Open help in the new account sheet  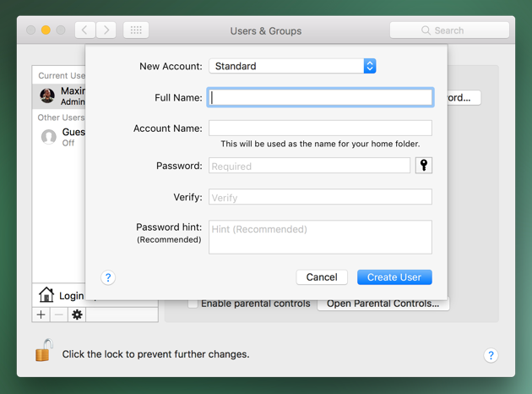[108, 277]
